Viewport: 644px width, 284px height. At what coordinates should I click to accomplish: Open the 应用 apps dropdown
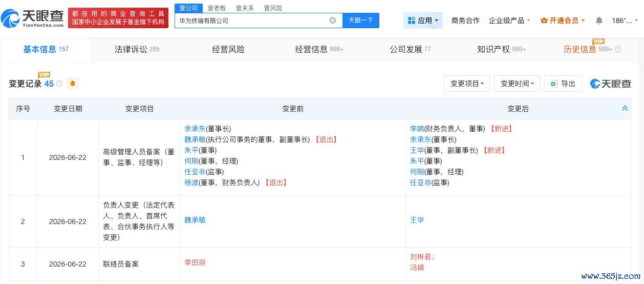click(x=423, y=21)
